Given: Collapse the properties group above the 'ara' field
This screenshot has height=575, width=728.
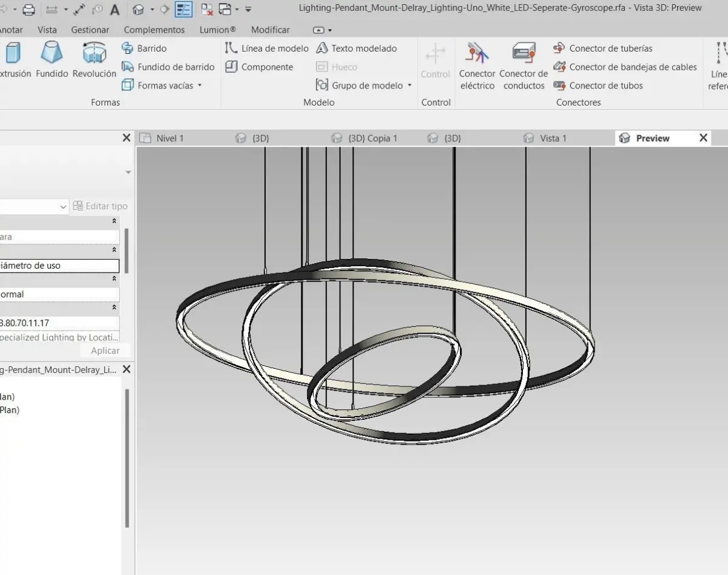Looking at the screenshot, I should [113, 221].
